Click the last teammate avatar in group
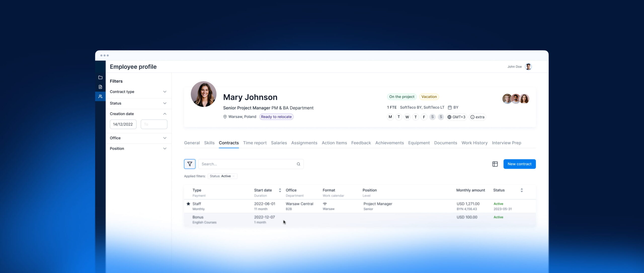Screen dimensions: 644x273 click(x=524, y=99)
